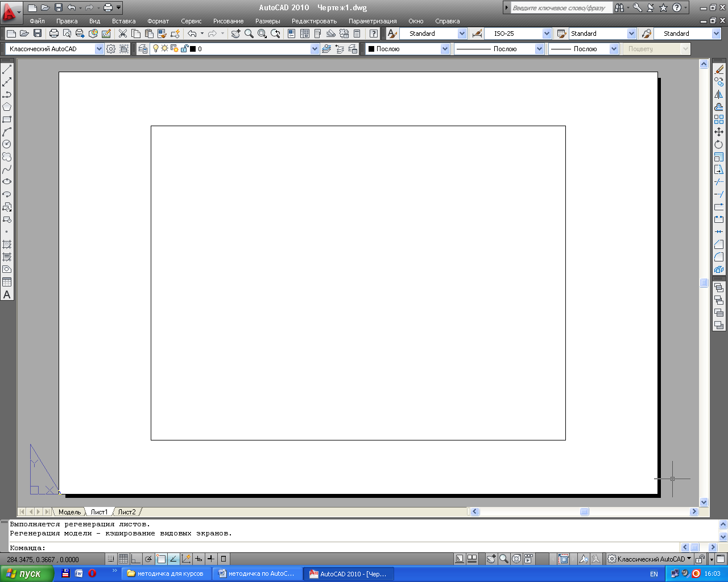Select the Rotate tool

pyautogui.click(x=719, y=144)
